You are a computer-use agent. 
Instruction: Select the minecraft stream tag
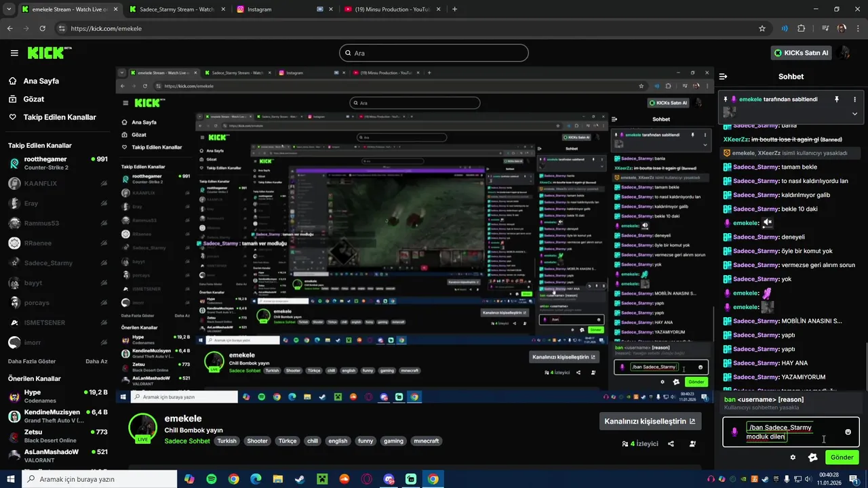427,441
